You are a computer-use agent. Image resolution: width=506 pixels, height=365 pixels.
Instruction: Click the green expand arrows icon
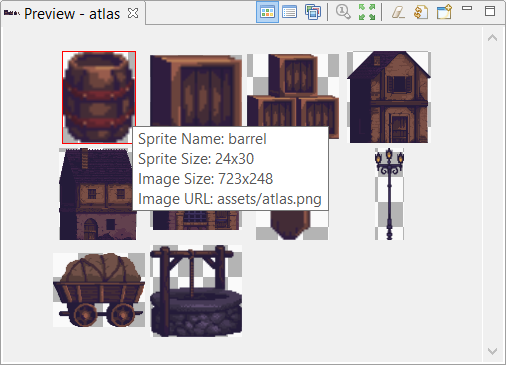tap(367, 12)
